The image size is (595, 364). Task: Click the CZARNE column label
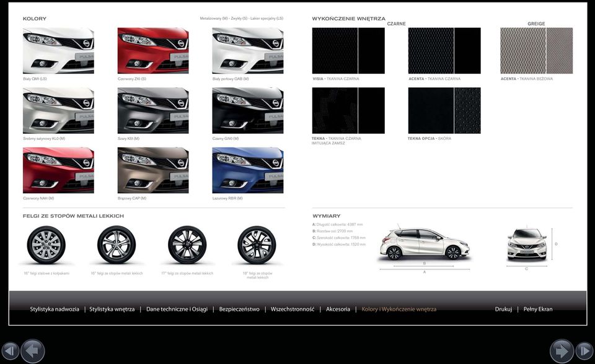pos(396,24)
